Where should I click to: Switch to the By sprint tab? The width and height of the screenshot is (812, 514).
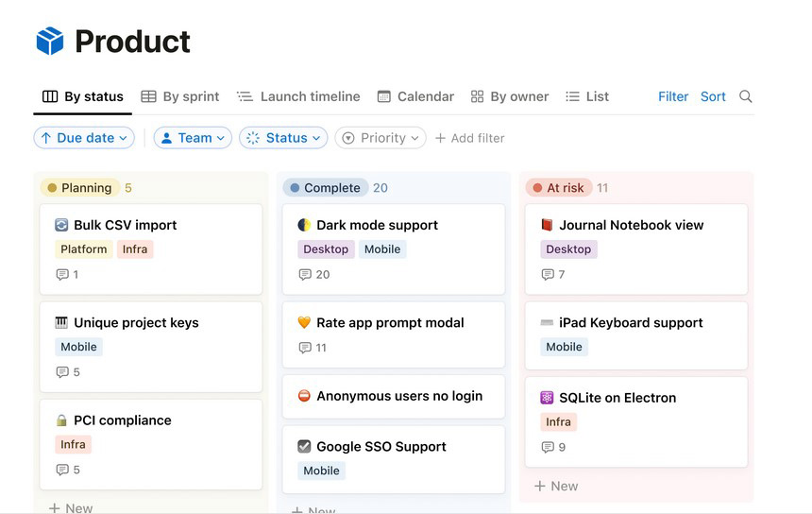coord(180,96)
